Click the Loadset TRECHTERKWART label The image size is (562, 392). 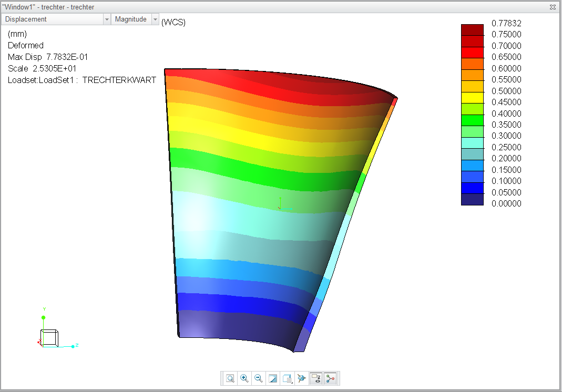pyautogui.click(x=81, y=80)
